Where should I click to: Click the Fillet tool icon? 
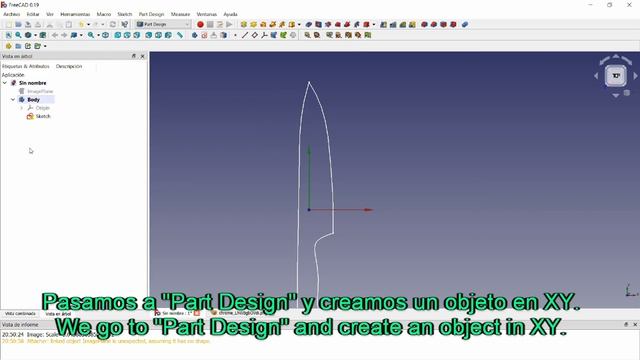pyautogui.click(x=424, y=24)
